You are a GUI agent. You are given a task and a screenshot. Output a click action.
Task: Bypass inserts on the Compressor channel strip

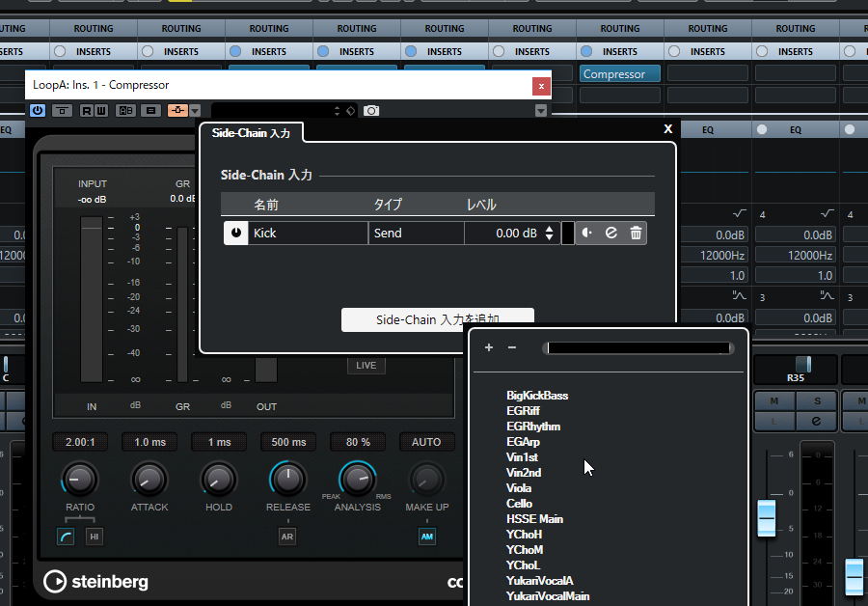click(x=586, y=51)
